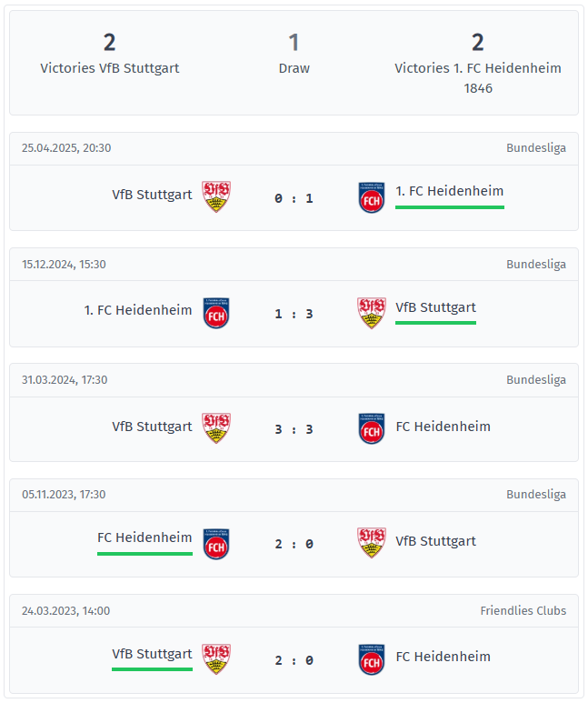Click VfB Stuttgart crest in 24.03.2023 friendly

[216, 659]
